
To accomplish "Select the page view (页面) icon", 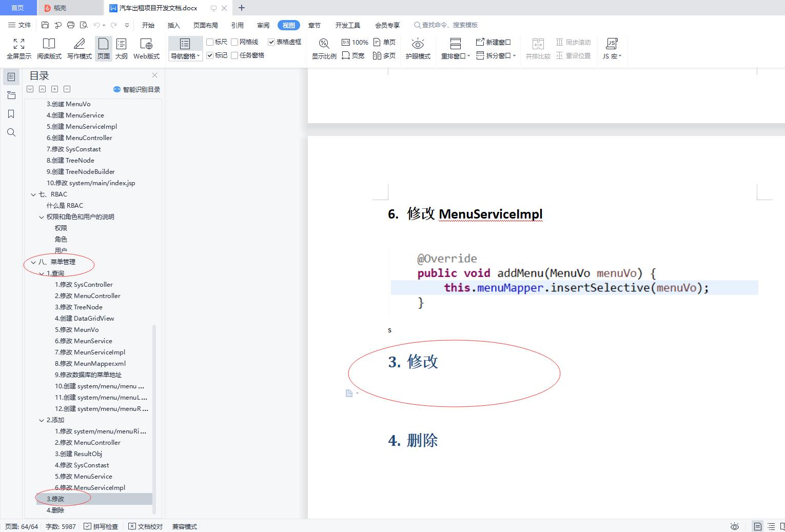I will (x=104, y=49).
